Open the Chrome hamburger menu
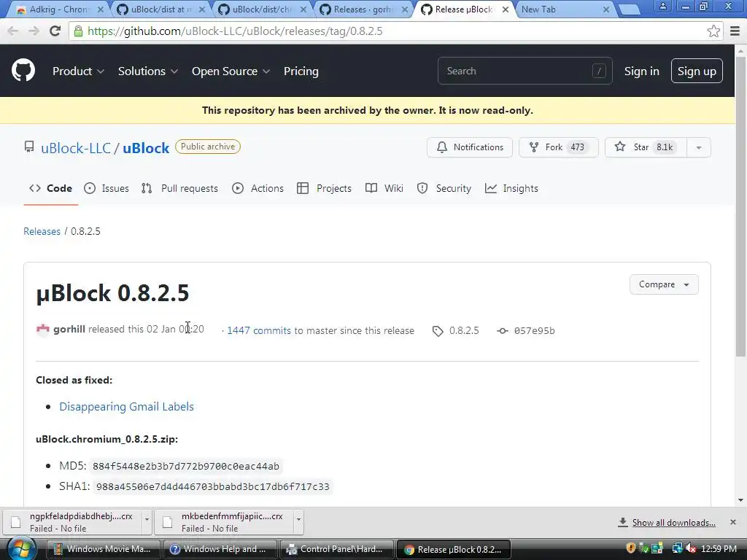This screenshot has width=747, height=560. click(735, 31)
